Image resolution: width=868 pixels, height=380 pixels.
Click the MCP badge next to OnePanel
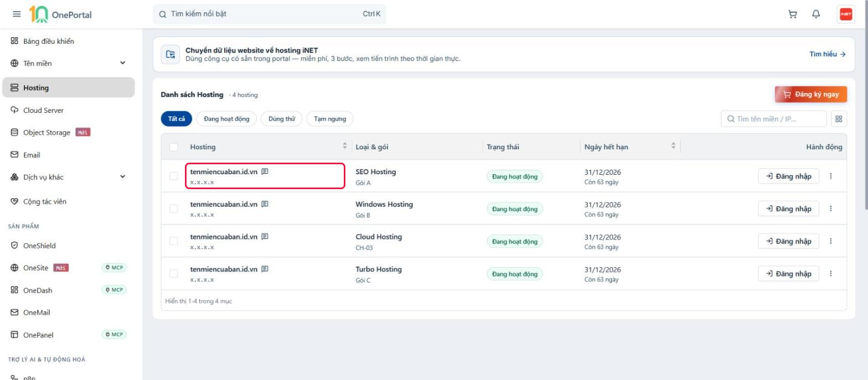point(114,335)
